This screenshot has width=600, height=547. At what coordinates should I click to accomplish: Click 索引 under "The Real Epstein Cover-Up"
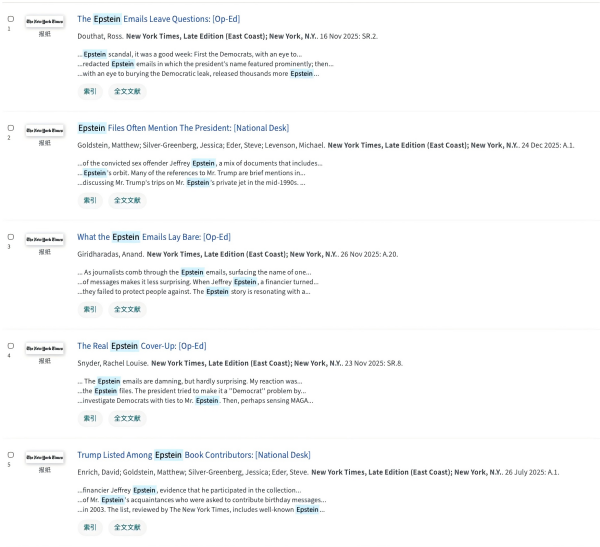[90, 418]
